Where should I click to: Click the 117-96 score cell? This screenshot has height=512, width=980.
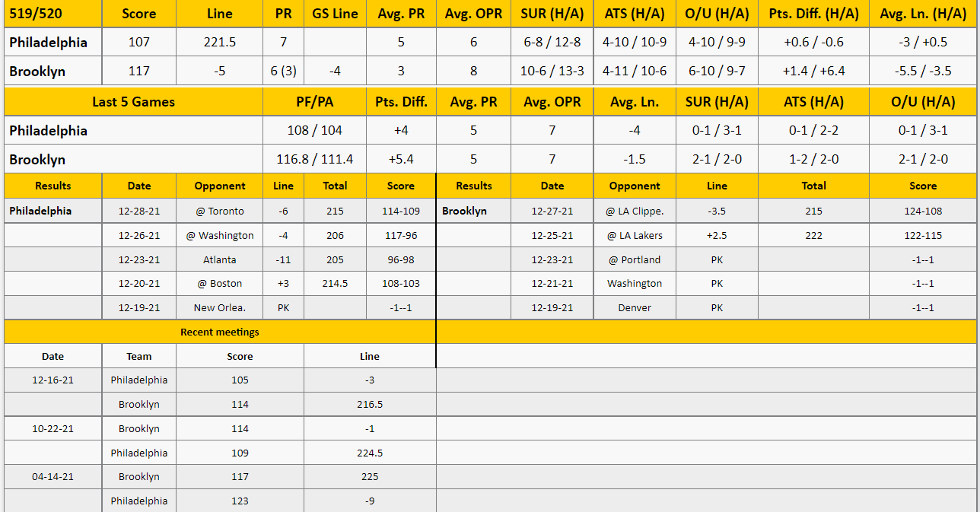pyautogui.click(x=401, y=235)
